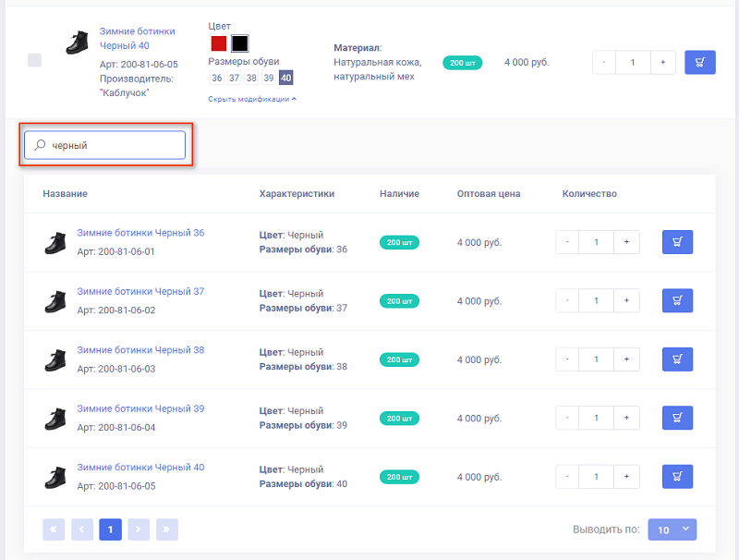Choose the red color swatch

pos(219,43)
